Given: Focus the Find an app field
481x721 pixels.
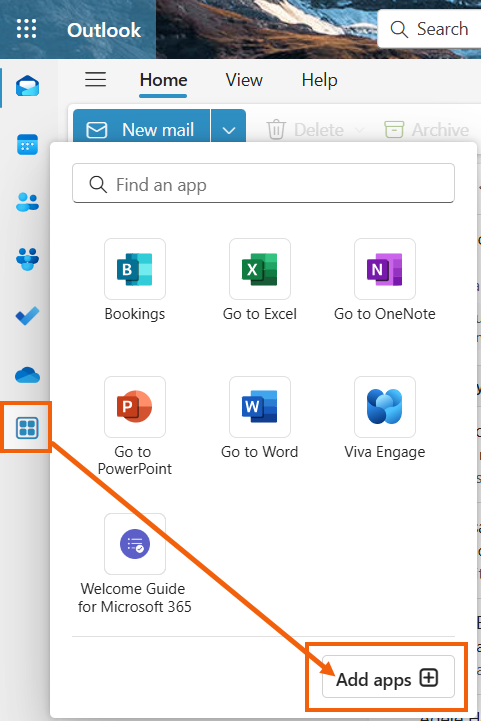Looking at the screenshot, I should pyautogui.click(x=263, y=183).
